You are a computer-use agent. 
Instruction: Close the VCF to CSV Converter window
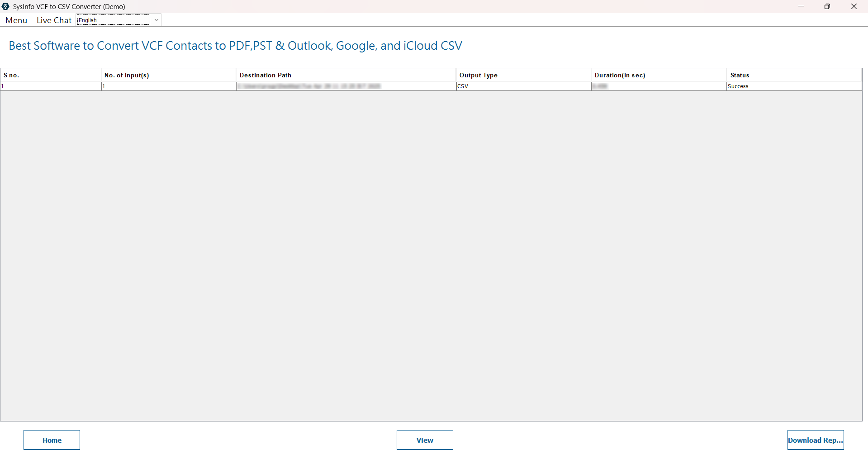click(854, 6)
